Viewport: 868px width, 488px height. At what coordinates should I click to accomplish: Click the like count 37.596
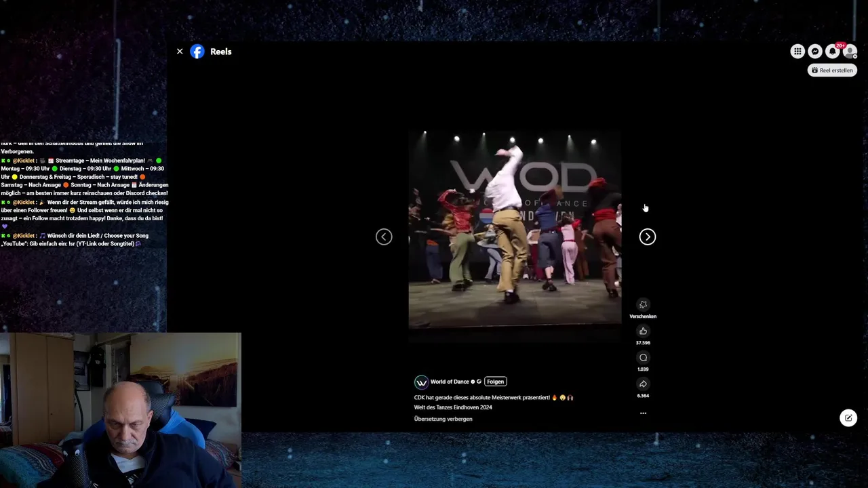click(643, 343)
